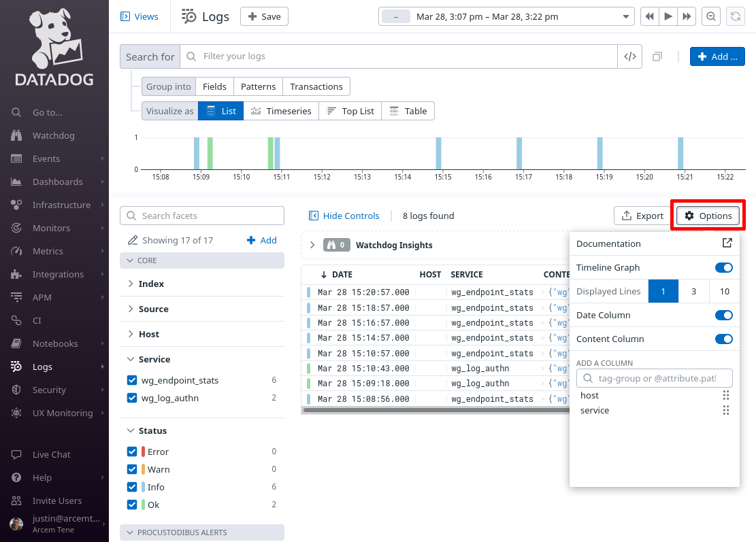This screenshot has width=756, height=542.
Task: Click the Export button
Action: 642,216
